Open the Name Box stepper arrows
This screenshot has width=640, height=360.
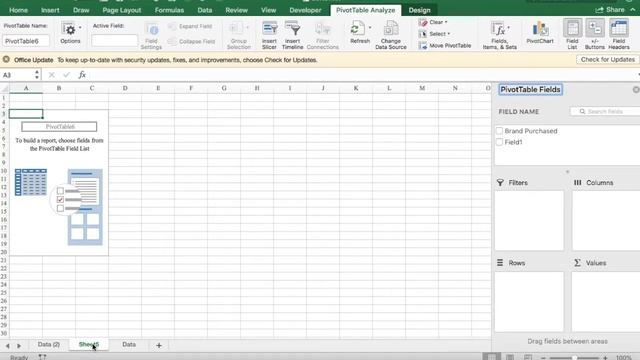point(37,75)
